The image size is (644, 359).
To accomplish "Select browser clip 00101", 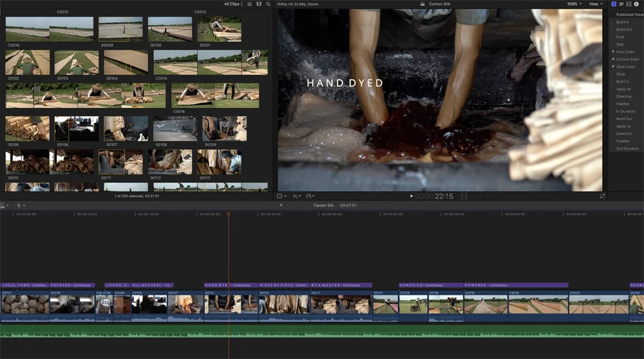I will [x=220, y=29].
